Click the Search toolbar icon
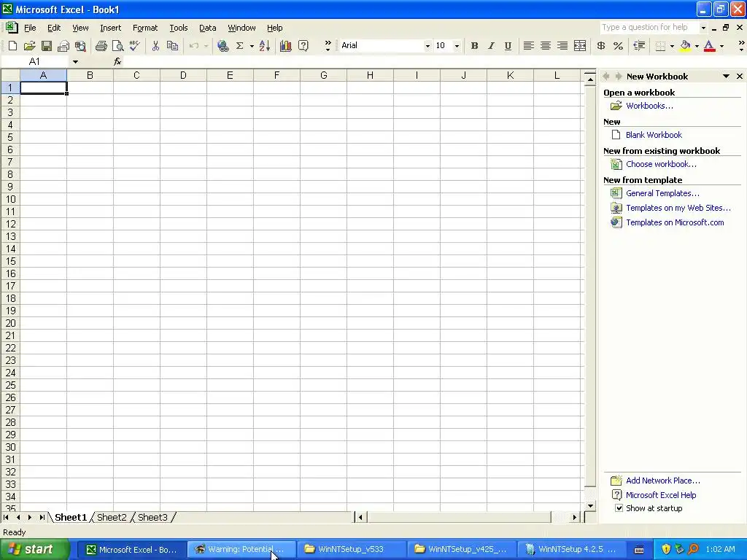The height and width of the screenshot is (560, 747). (x=80, y=46)
